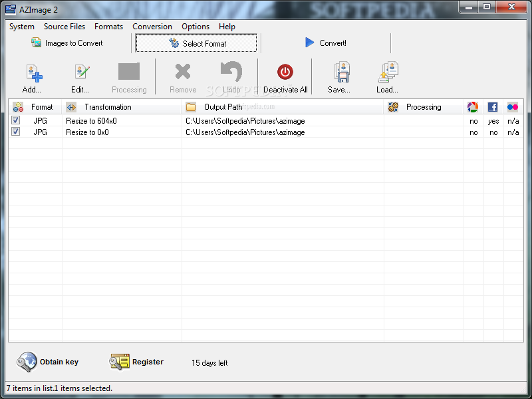Click Flickr 'n/a' value in Resize to 0x0 row
Image resolution: width=532 pixels, height=399 pixels.
pyautogui.click(x=513, y=132)
